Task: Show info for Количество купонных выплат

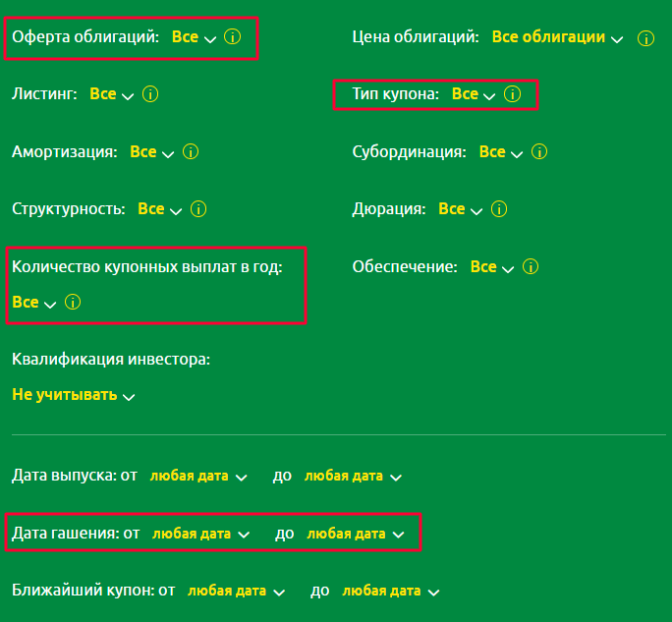Action: [73, 303]
